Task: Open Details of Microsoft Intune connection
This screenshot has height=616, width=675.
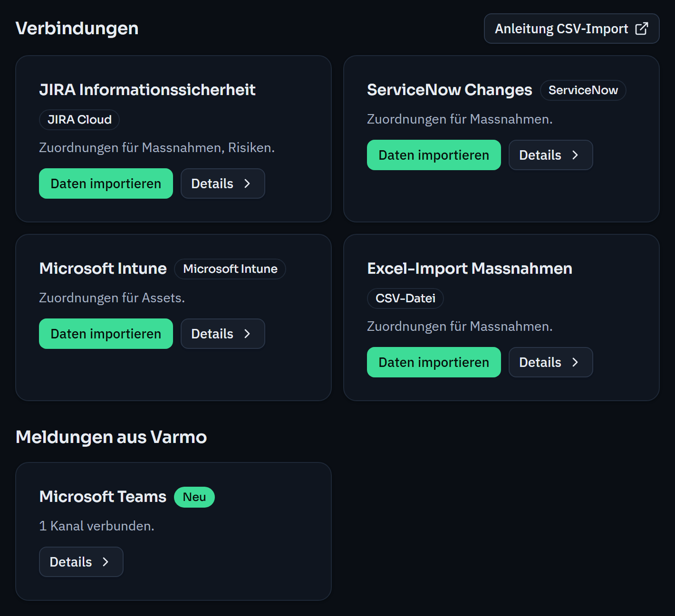Action: 222,334
